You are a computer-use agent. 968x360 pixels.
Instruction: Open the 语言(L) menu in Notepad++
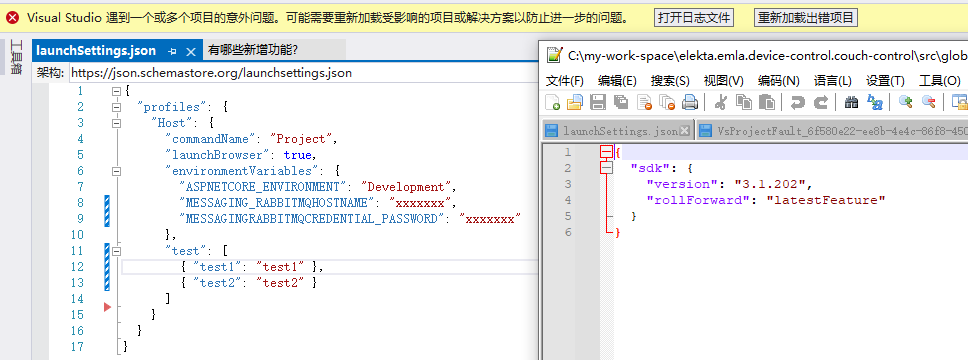832,81
